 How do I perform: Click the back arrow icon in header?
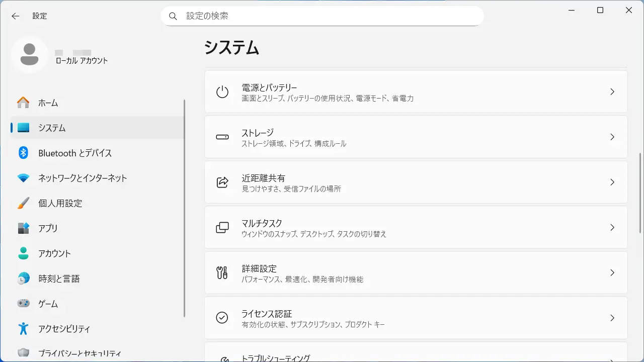pos(16,16)
